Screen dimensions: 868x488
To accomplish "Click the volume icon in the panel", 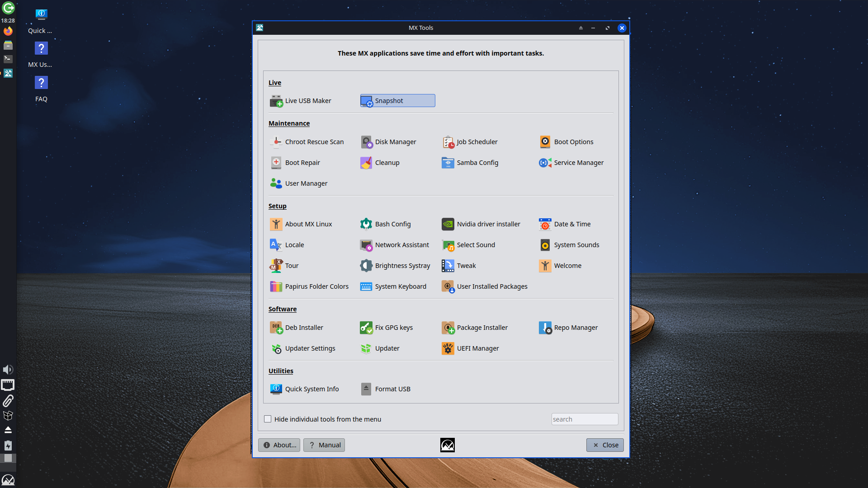I will point(8,370).
